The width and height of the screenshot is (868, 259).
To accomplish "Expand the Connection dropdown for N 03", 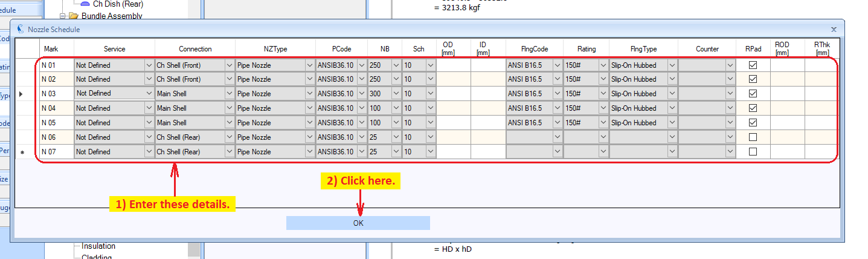I will coord(229,94).
